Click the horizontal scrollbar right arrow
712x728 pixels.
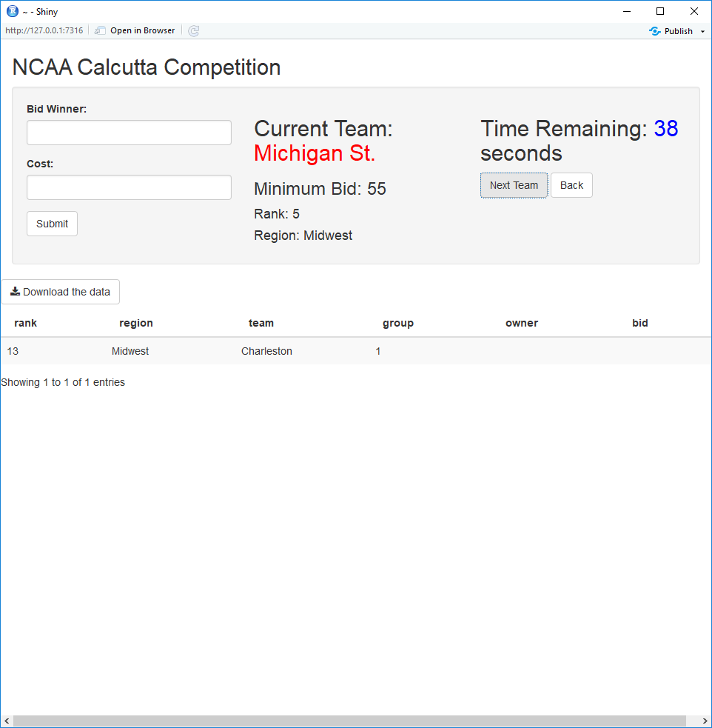coord(705,721)
